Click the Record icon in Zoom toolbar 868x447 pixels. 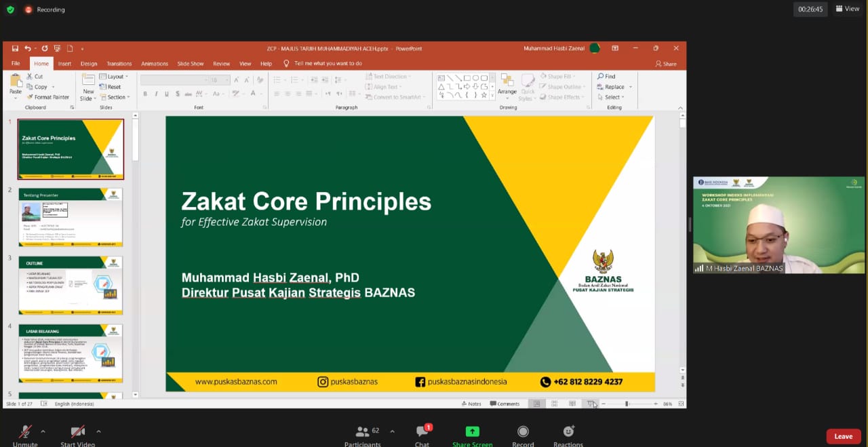[x=523, y=432]
